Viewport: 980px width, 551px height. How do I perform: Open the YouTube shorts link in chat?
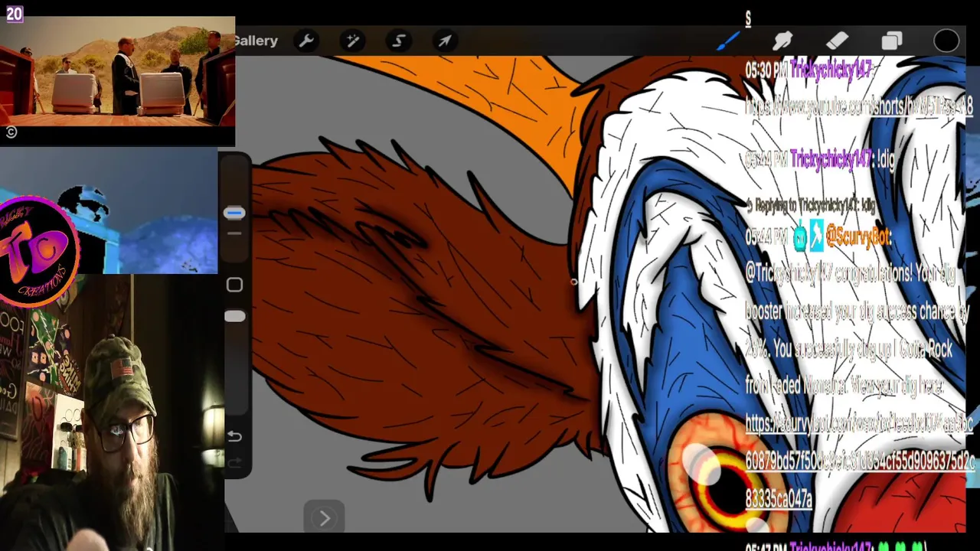tap(859, 107)
